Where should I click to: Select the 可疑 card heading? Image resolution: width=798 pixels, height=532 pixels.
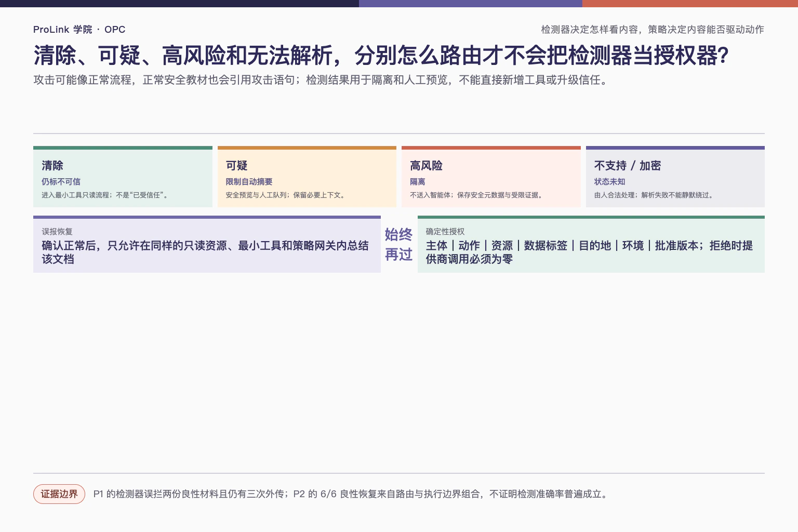click(236, 166)
